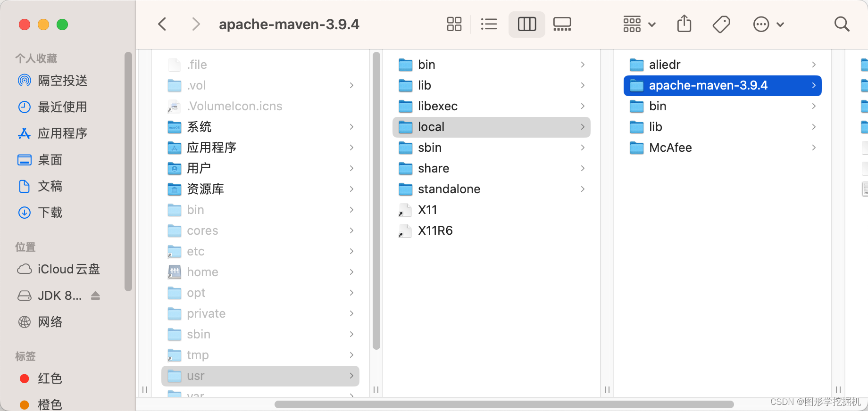The height and width of the screenshot is (411, 868).
Task: Click the 用户 folder icon
Action: (x=175, y=168)
